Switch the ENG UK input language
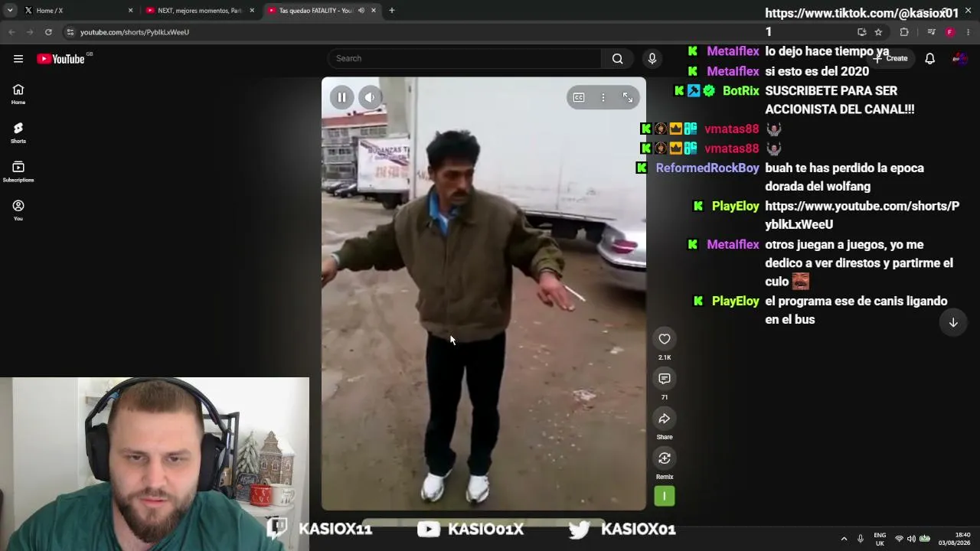Screen dimensions: 980x551 tap(880, 539)
